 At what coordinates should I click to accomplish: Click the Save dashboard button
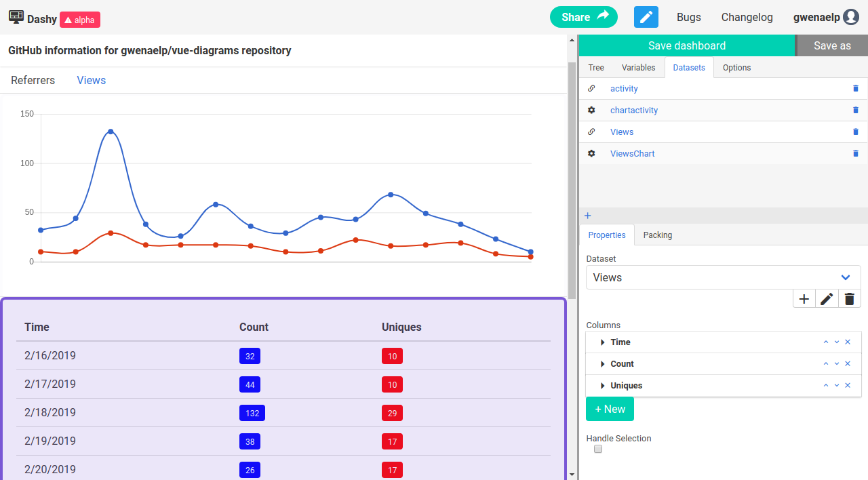686,45
